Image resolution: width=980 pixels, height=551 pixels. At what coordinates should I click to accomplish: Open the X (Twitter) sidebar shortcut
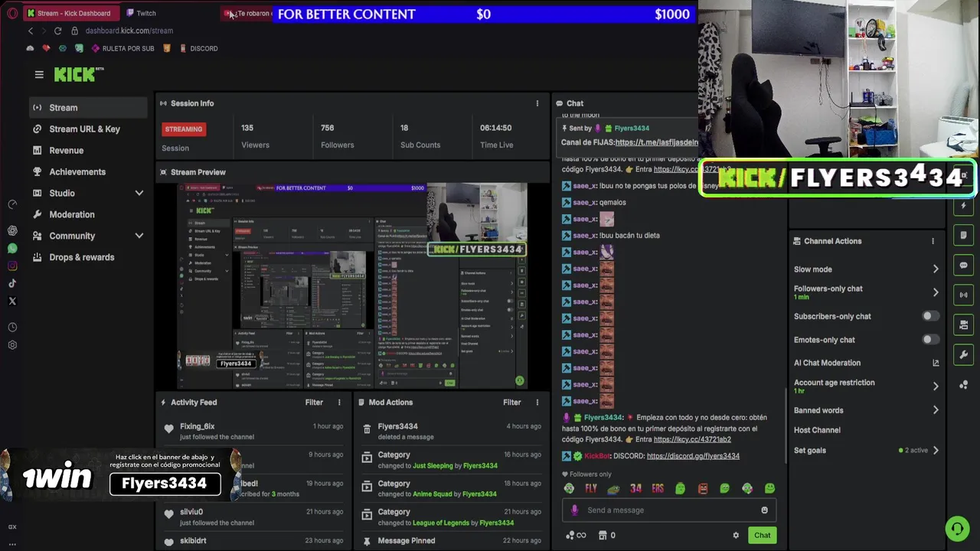click(12, 301)
